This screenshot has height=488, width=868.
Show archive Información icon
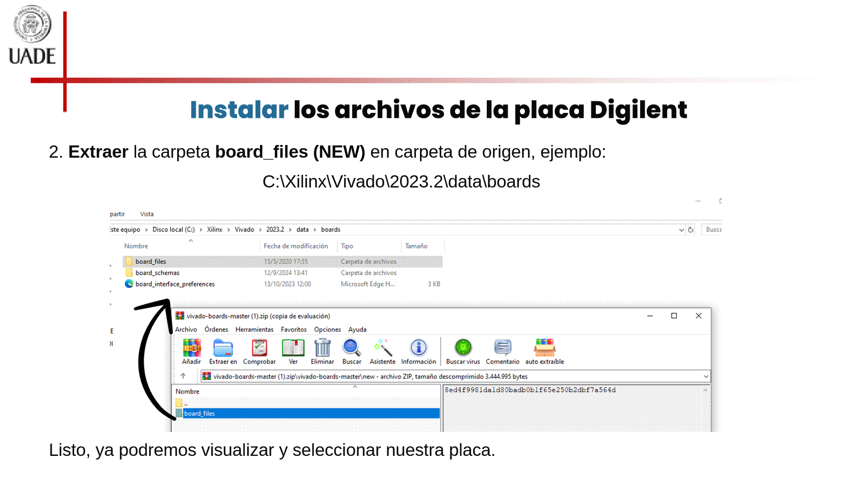coord(418,348)
